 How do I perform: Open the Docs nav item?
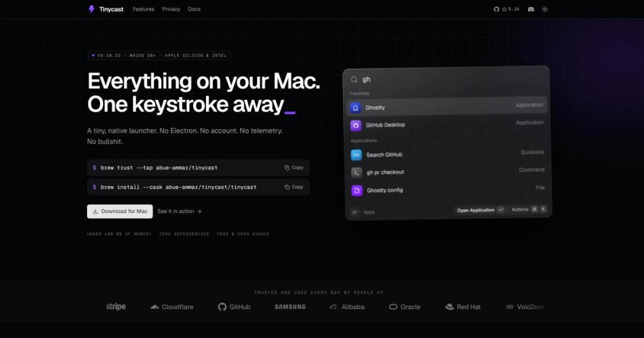click(x=194, y=9)
